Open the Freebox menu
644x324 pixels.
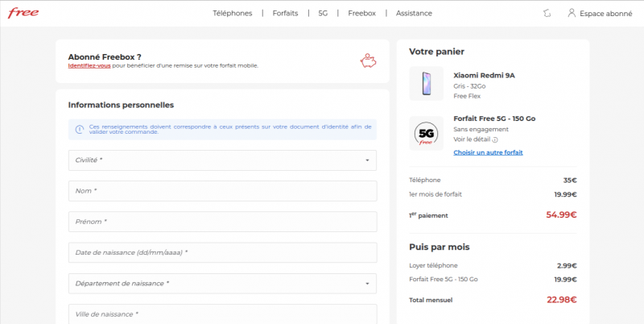361,13
